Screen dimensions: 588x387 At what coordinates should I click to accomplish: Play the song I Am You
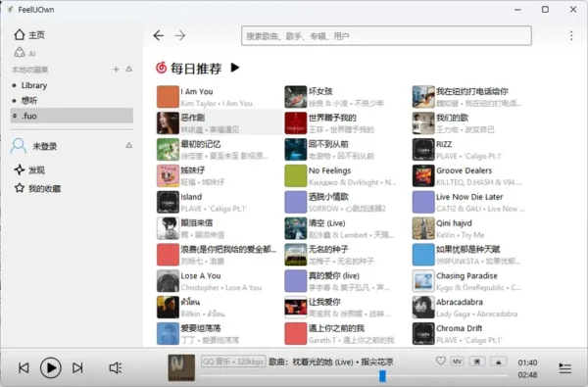tap(219, 97)
